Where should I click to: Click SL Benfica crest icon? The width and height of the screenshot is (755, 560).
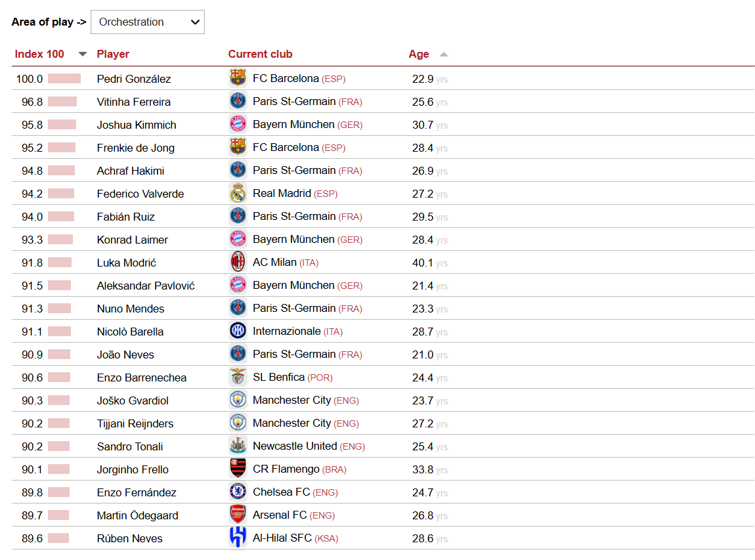[x=238, y=377]
